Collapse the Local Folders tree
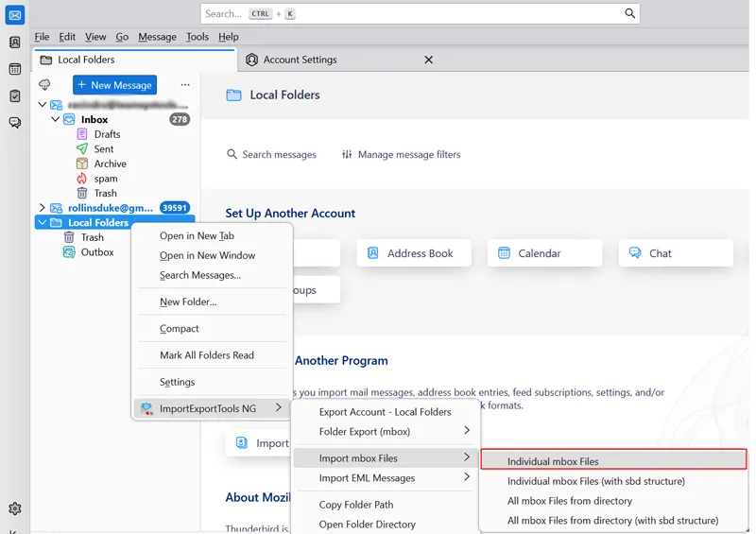 42,223
